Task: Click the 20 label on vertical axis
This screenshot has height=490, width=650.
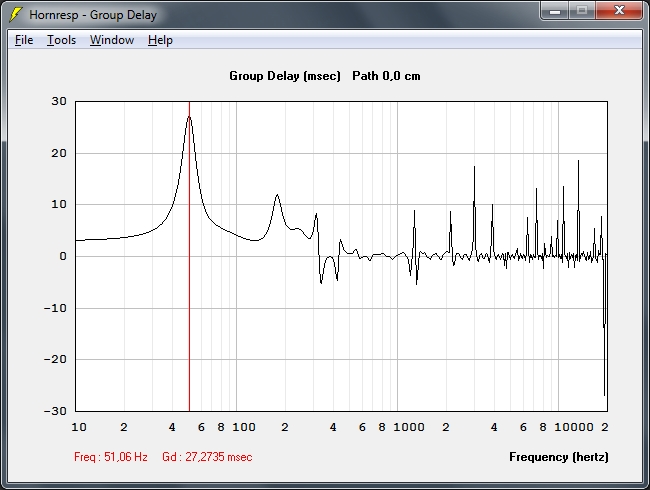Action: [x=59, y=153]
